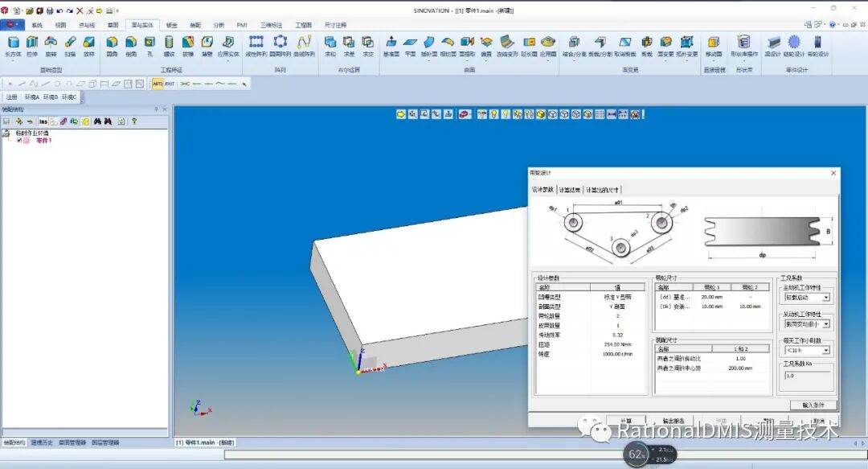Image resolution: width=868 pixels, height=469 pixels.
Task: Click the 移动面 move face tool
Action: 714,46
